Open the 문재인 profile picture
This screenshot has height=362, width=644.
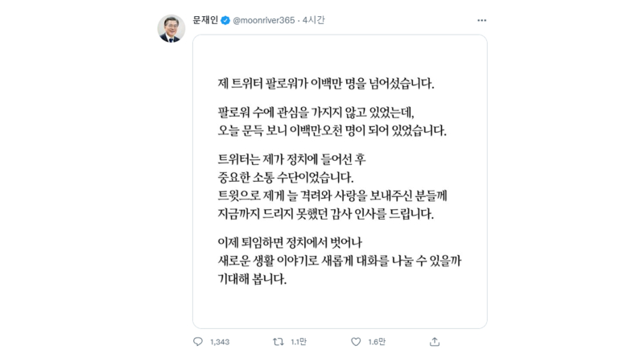pyautogui.click(x=172, y=30)
